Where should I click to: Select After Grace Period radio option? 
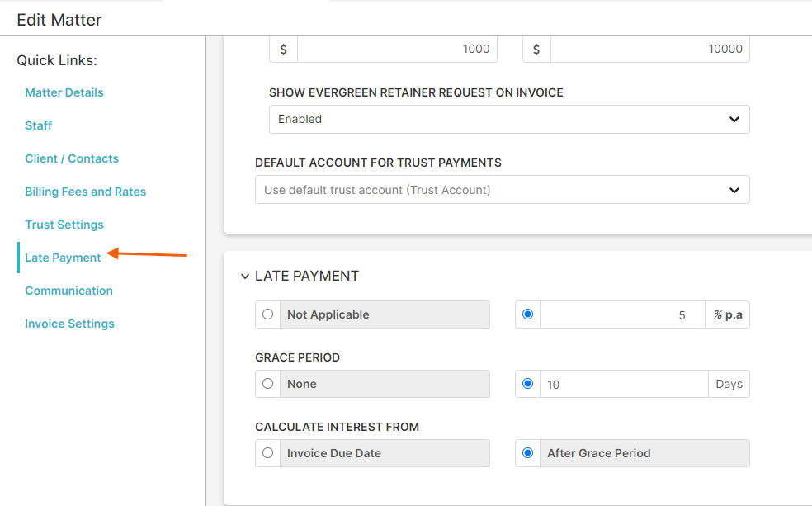[x=527, y=453]
